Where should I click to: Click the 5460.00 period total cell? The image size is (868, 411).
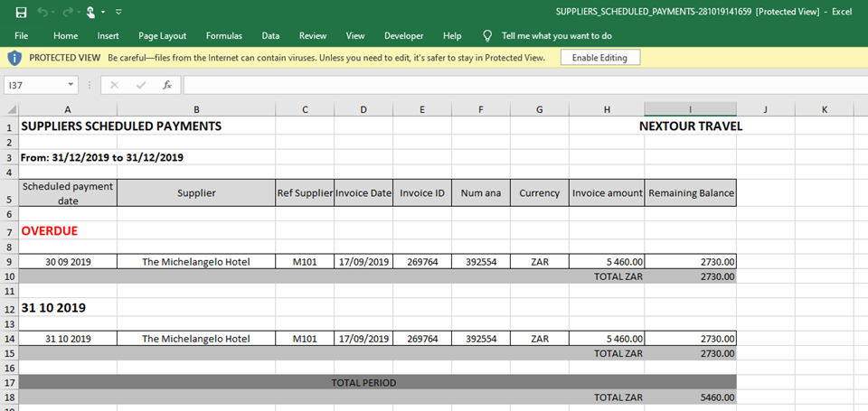click(x=690, y=397)
